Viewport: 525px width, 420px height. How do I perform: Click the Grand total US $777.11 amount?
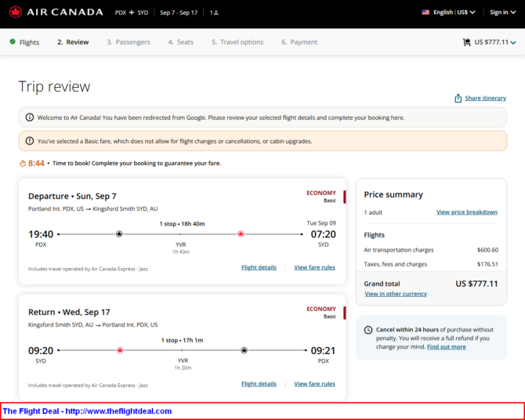pos(476,284)
